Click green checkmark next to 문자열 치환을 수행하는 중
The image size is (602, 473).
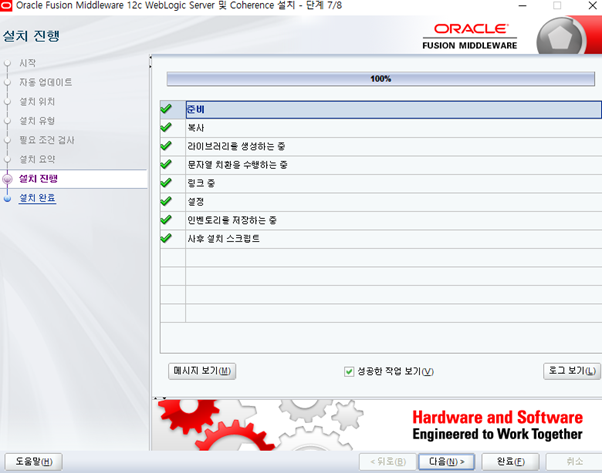coord(166,164)
